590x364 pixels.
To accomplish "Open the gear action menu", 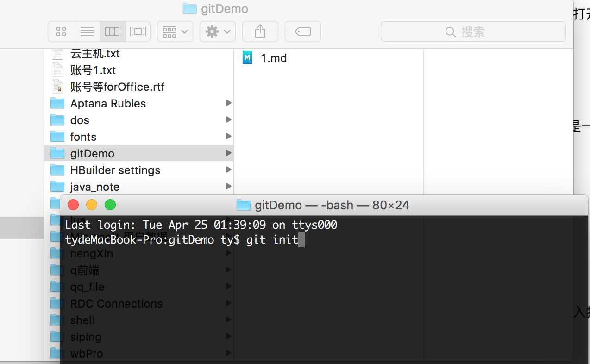I will [x=218, y=31].
